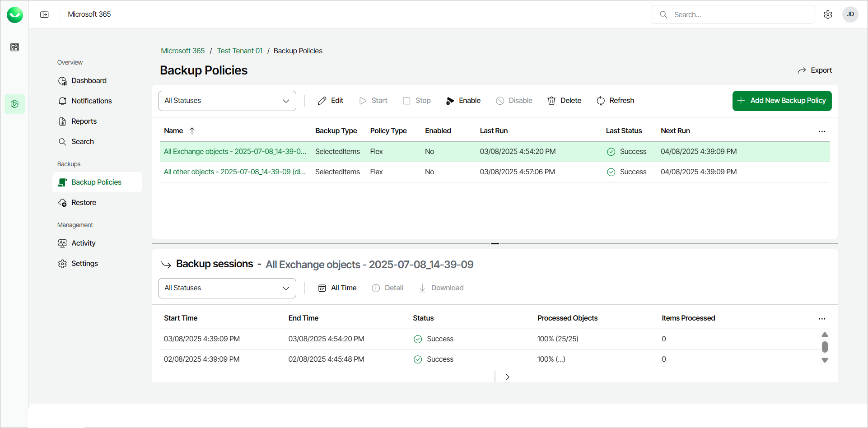This screenshot has height=428, width=868.
Task: Click the backup sessions table scrollbar thumb
Action: (825, 347)
